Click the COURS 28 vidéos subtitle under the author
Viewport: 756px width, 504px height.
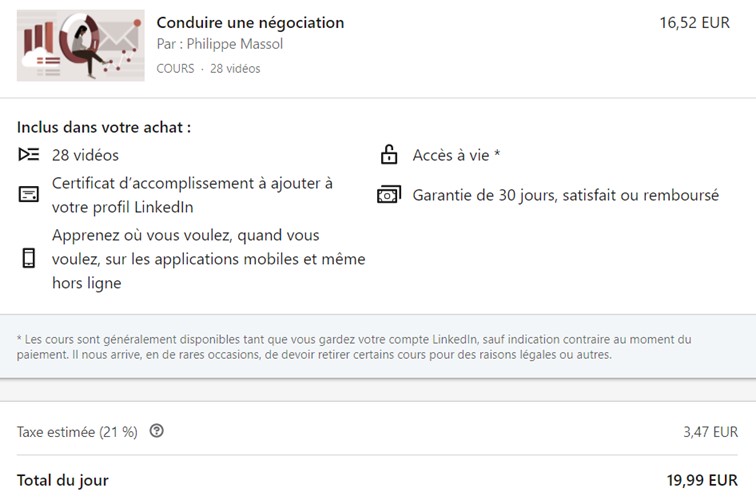click(208, 68)
